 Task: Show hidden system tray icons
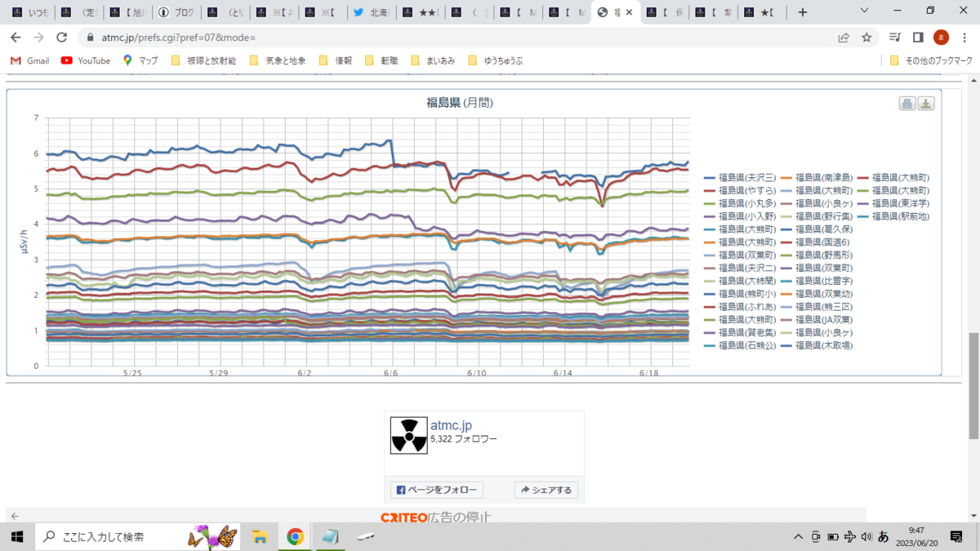[x=799, y=536]
